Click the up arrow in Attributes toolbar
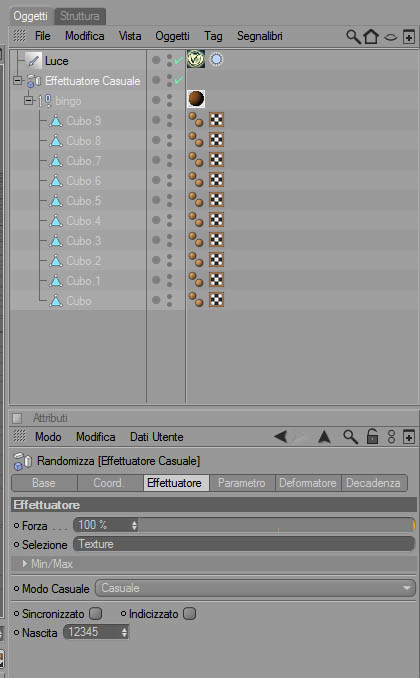This screenshot has width=420, height=678. click(x=324, y=437)
